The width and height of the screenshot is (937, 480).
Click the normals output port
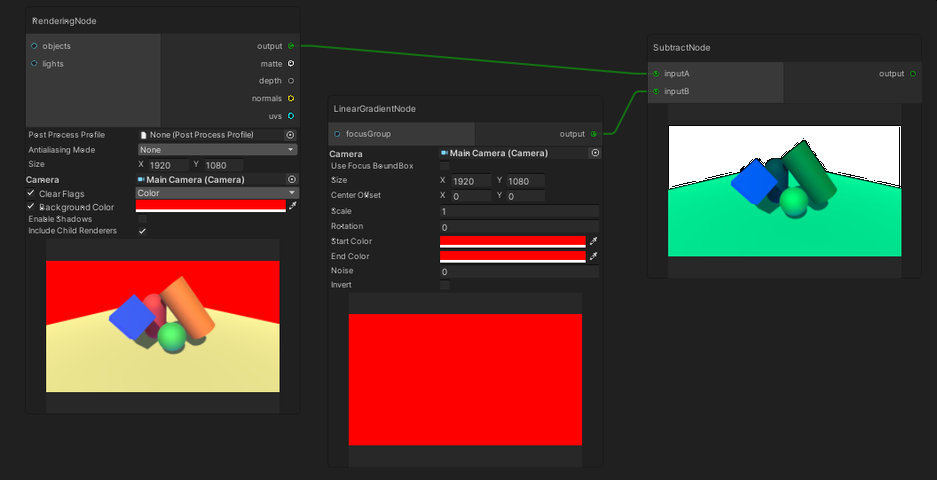click(291, 99)
